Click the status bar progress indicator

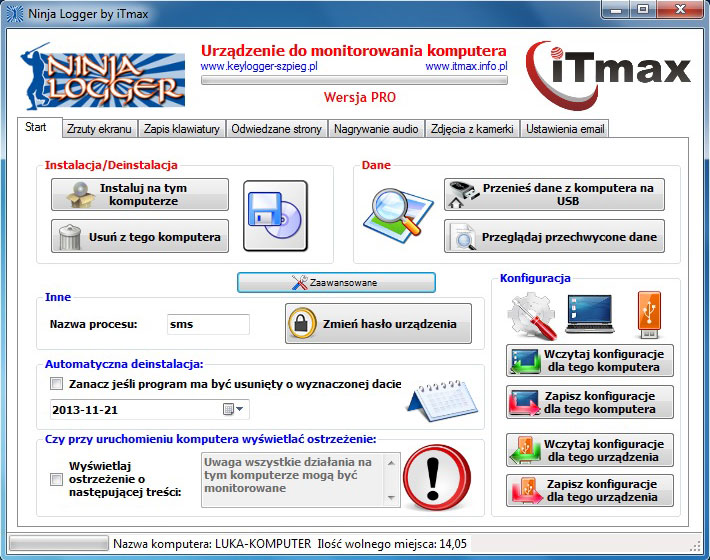pos(59,543)
